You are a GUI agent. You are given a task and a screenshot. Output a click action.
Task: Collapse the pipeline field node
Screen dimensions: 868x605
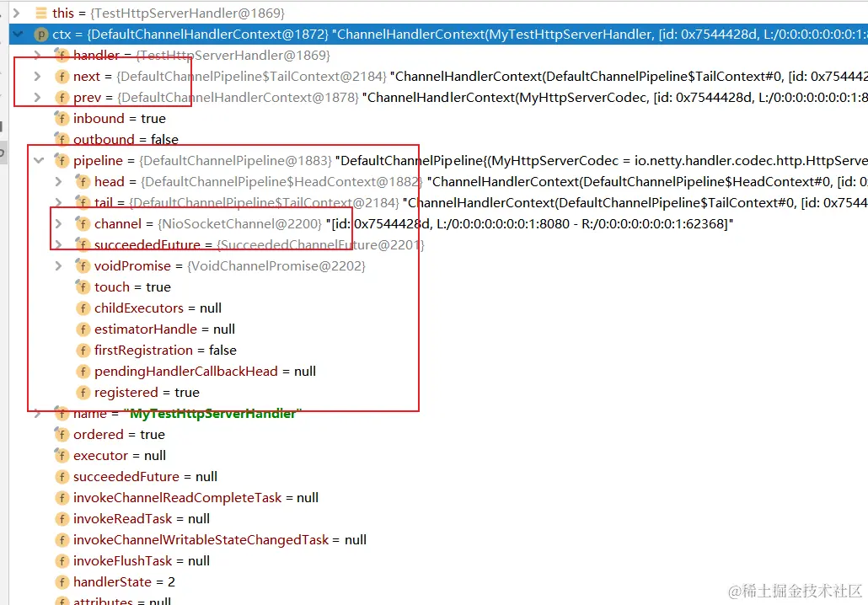pos(39,161)
